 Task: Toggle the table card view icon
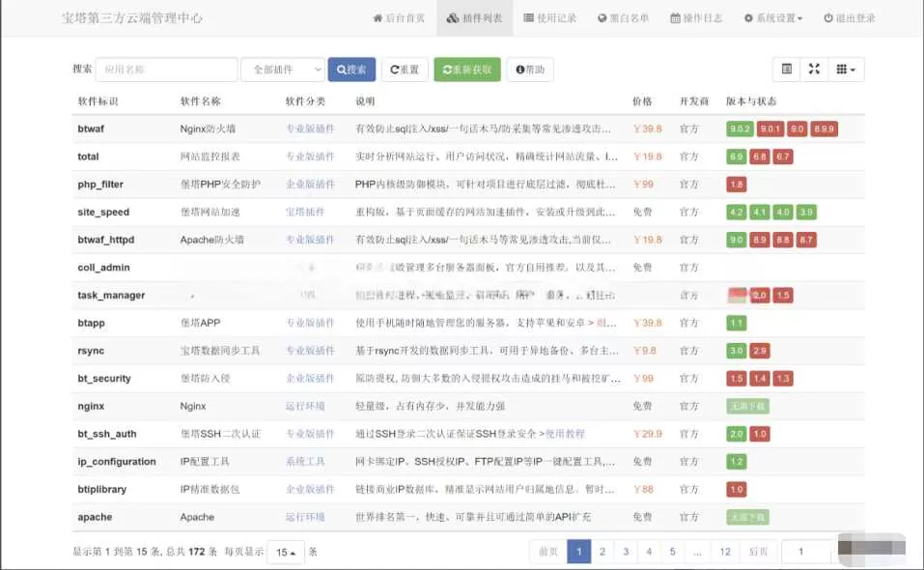pos(786,70)
